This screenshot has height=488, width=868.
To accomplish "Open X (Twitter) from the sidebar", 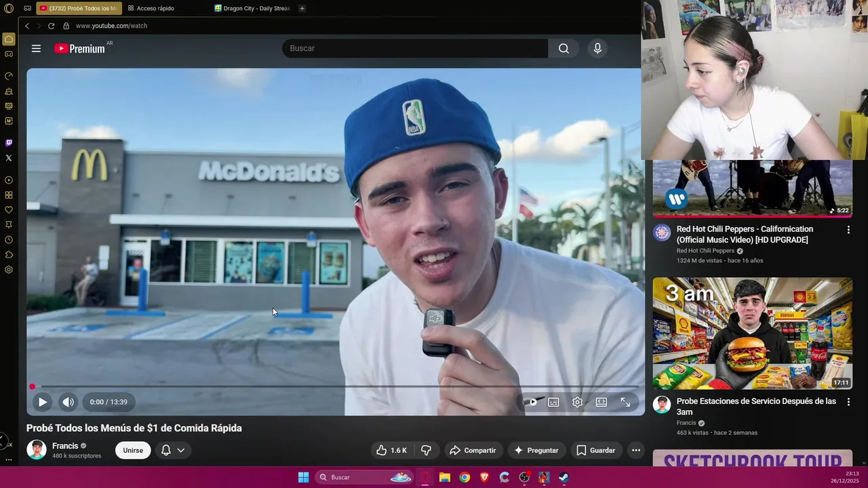I will coord(9,158).
